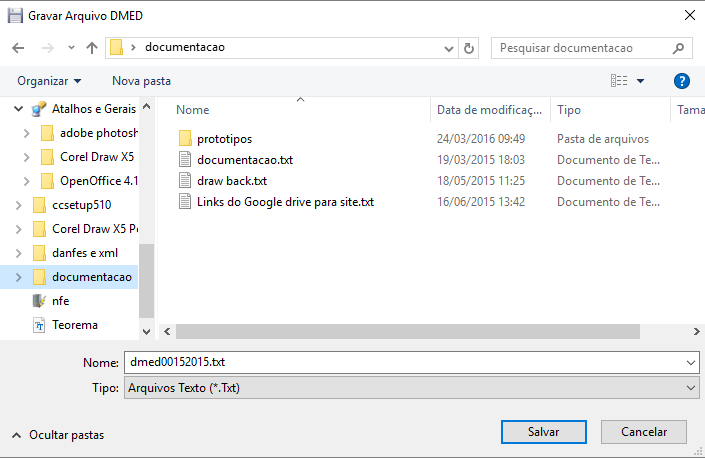
Task: Expand the Corel Draw X5 P folder node
Action: tap(18, 229)
